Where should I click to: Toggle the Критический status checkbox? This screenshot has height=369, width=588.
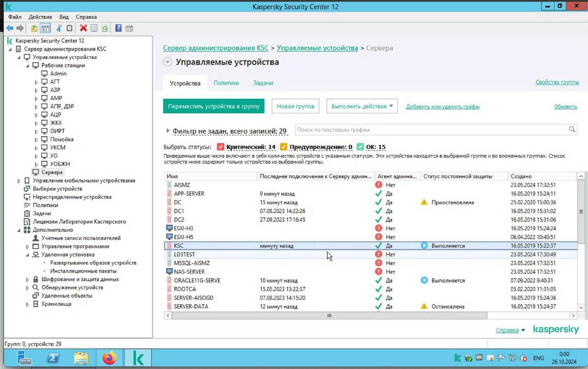220,147
